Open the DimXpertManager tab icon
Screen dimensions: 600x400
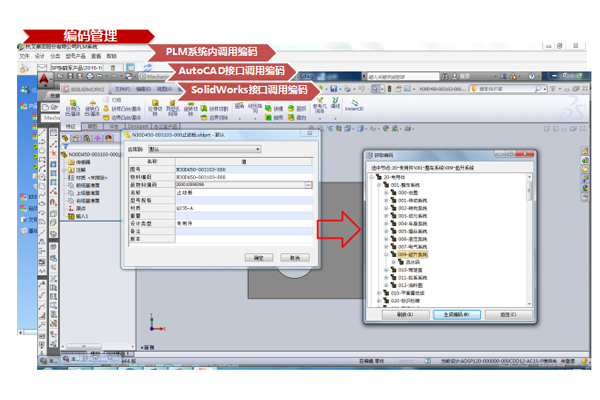(x=98, y=138)
